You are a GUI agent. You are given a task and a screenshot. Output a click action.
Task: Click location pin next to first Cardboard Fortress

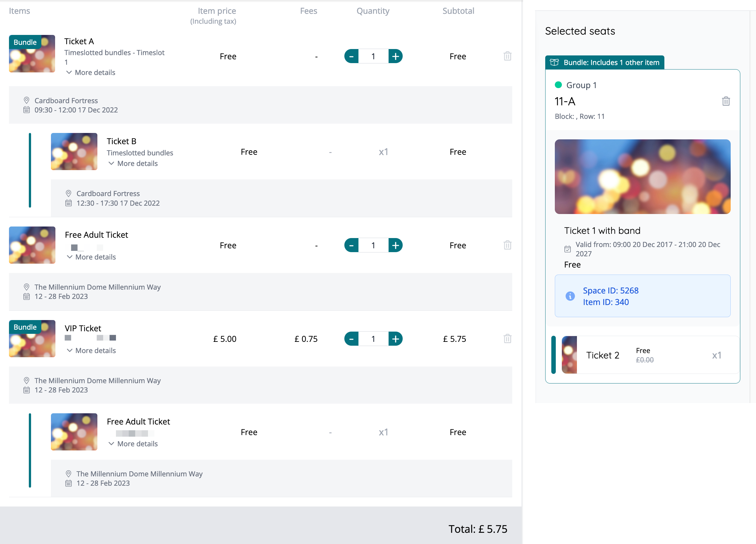pyautogui.click(x=27, y=100)
